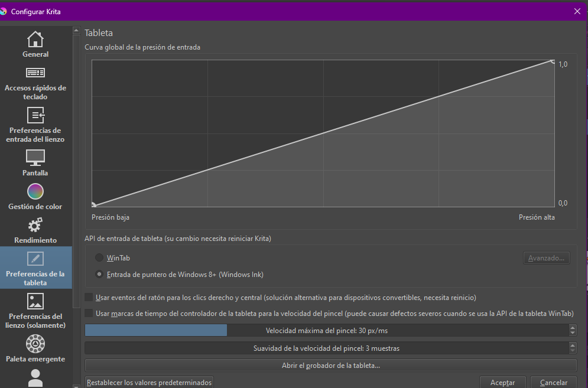
Task: Open the tablet tester
Action: pyautogui.click(x=331, y=365)
